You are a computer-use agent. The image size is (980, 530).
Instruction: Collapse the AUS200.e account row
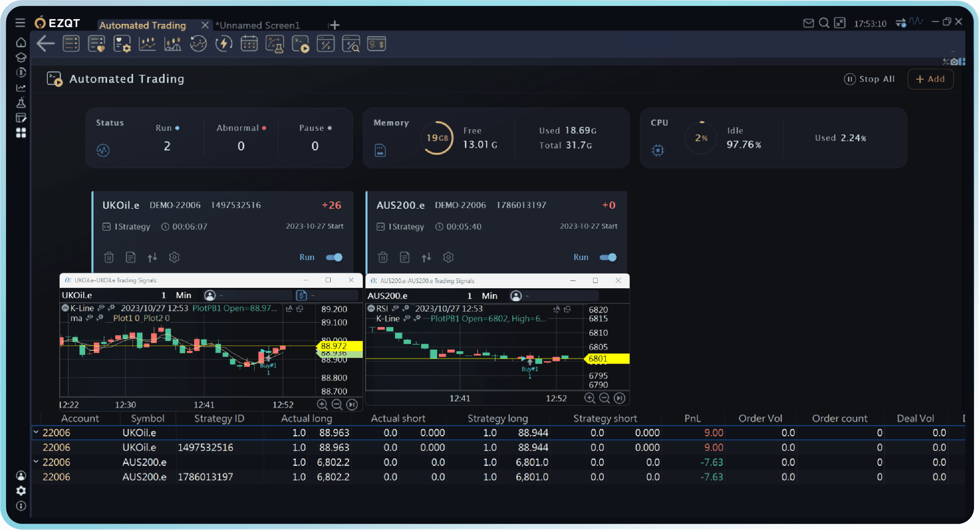point(36,462)
